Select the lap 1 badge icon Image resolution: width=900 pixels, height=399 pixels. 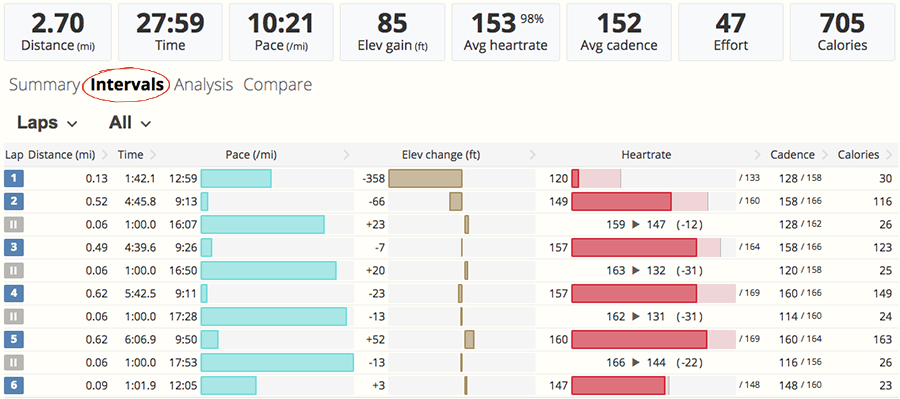click(x=13, y=179)
